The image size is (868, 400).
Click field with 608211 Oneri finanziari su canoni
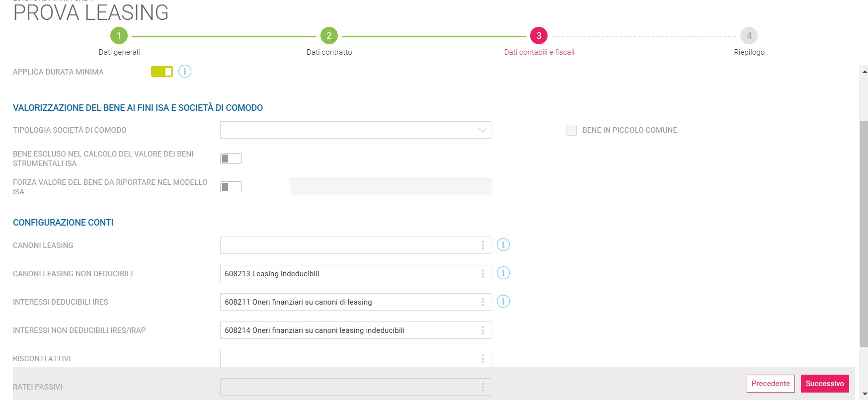pyautogui.click(x=356, y=302)
